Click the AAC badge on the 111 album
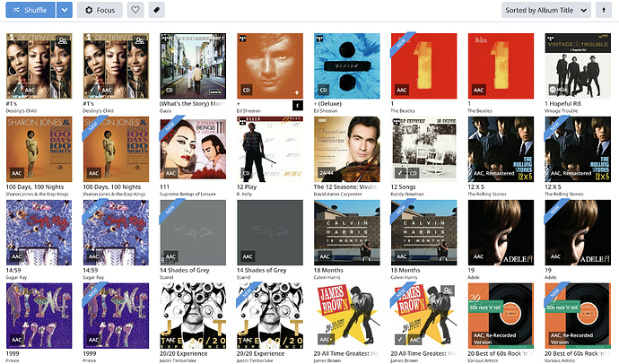 click(170, 173)
